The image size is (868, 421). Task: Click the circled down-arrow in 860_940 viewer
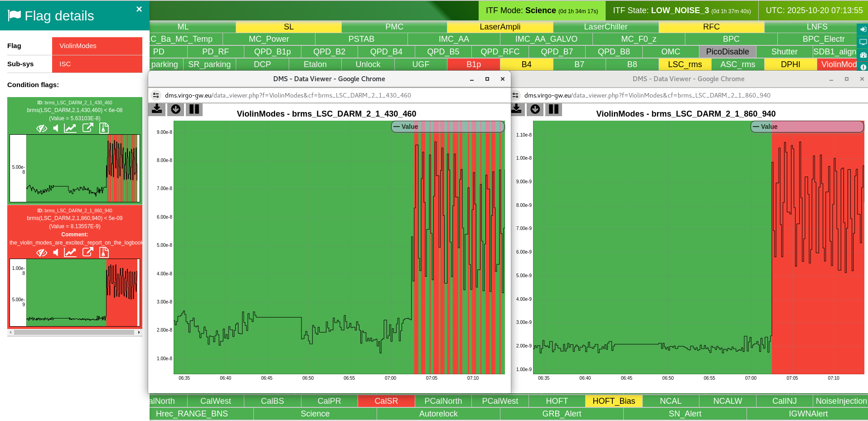coord(535,109)
